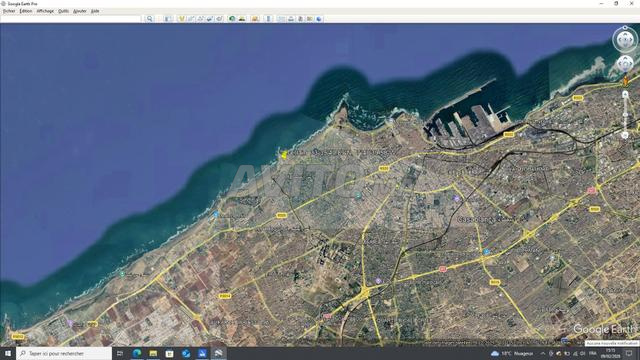Viewport: 640px width, 360px height.
Task: Click the Email toolbar icon
Action: pos(281,19)
